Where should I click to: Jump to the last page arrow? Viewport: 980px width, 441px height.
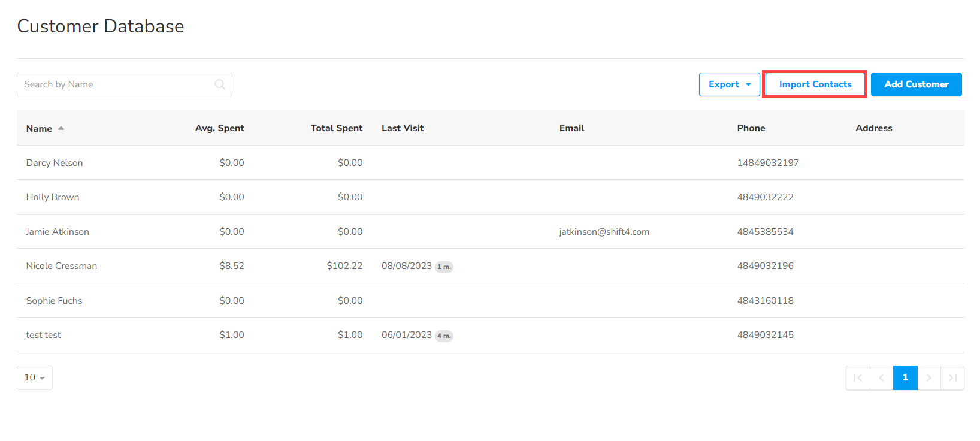952,377
